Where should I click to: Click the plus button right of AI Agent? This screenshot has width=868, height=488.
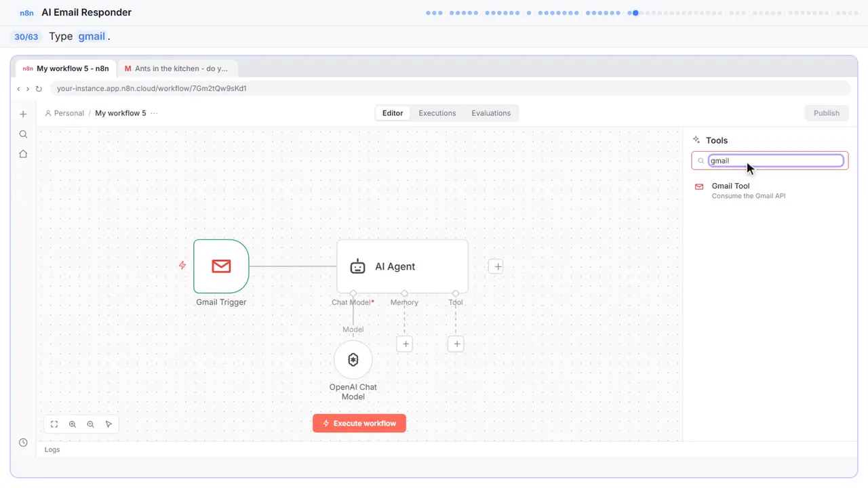[x=497, y=266]
